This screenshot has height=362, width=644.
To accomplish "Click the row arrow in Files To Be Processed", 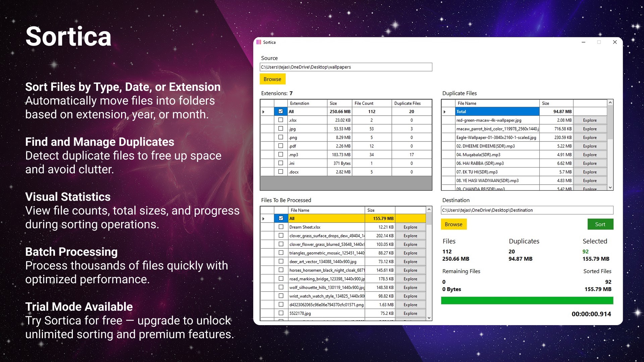I will click(x=264, y=219).
